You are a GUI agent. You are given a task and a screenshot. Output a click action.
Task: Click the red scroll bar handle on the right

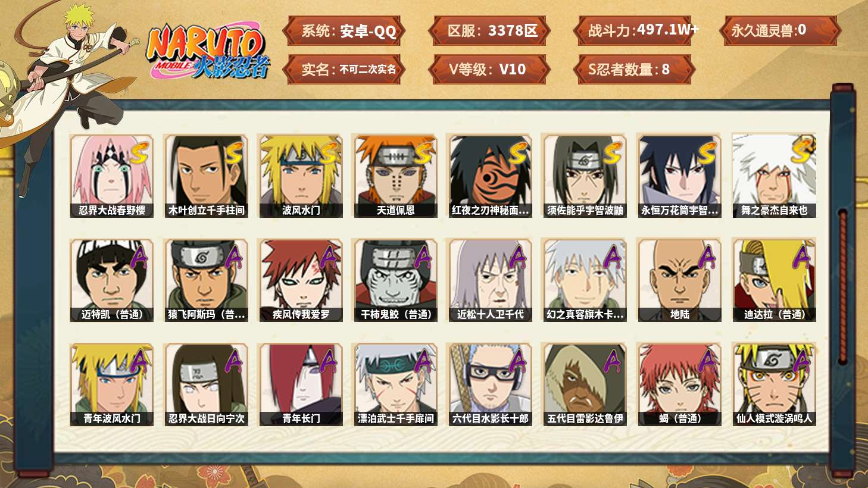843,286
